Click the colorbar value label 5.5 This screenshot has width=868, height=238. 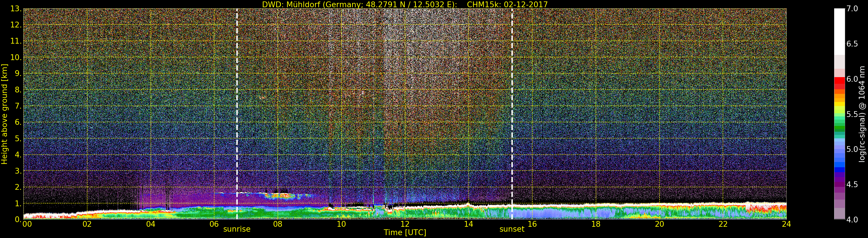[x=852, y=114]
